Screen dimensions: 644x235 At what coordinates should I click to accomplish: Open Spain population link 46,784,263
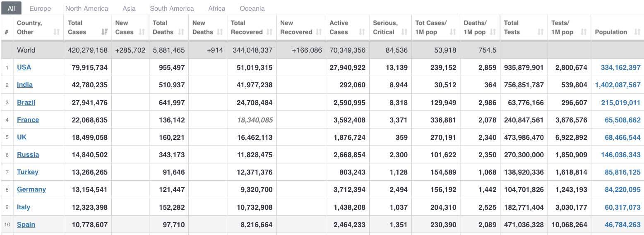[622, 224]
